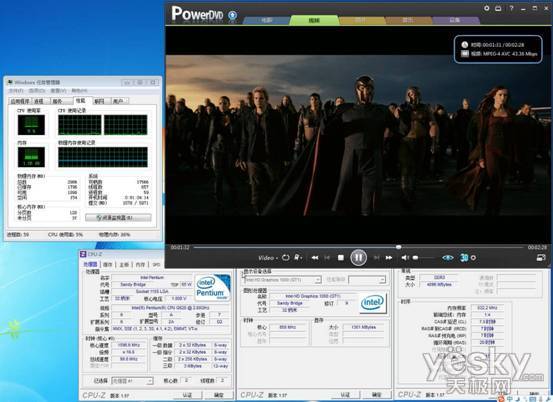
Task: Switch to the purple tab in PowerDVD
Action: 455,20
